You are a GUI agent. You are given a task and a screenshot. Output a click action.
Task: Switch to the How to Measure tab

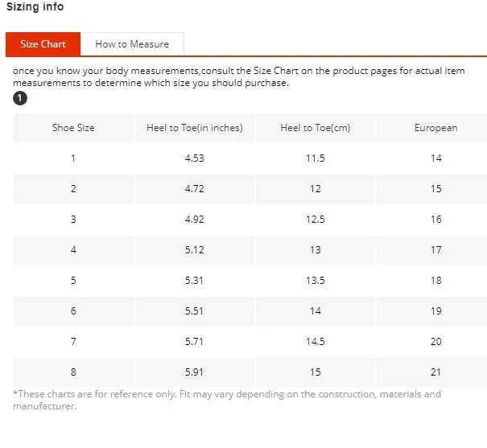[132, 44]
